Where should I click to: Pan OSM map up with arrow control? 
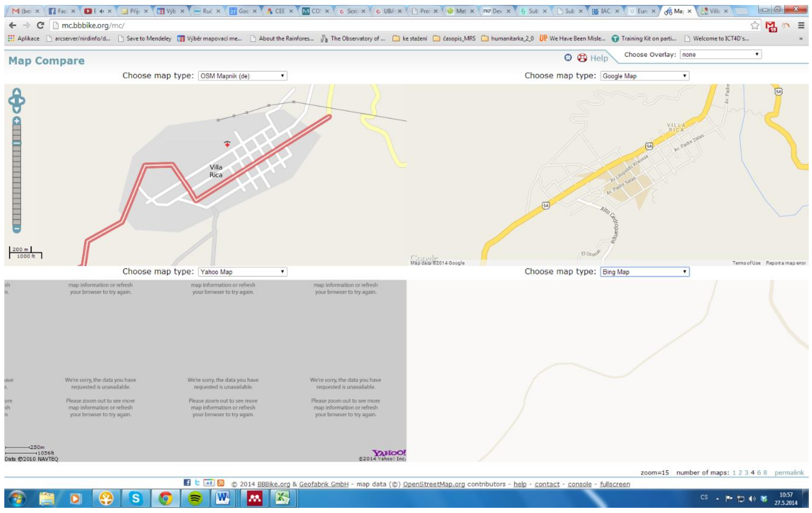coord(17,92)
